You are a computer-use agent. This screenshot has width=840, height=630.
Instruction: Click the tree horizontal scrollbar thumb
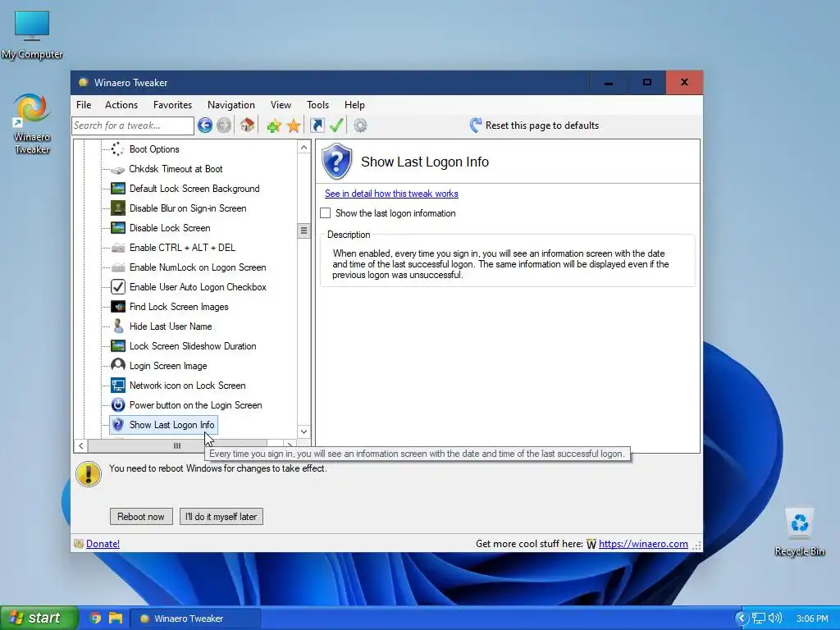click(x=177, y=445)
